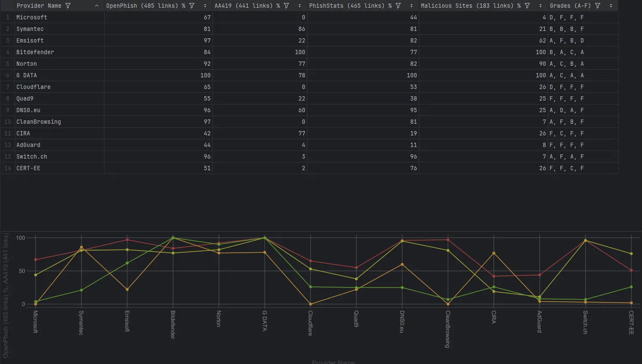Select the Bitdefender provider cell

[59, 52]
